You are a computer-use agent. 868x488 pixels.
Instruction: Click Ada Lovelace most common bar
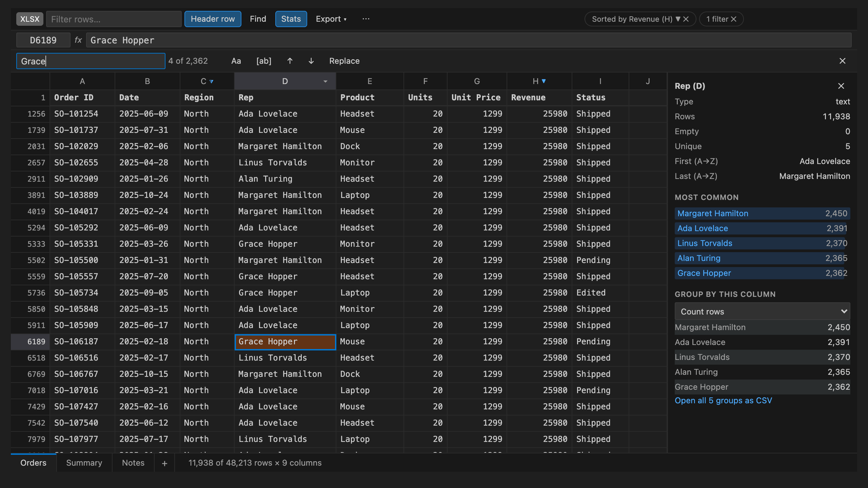tap(762, 228)
